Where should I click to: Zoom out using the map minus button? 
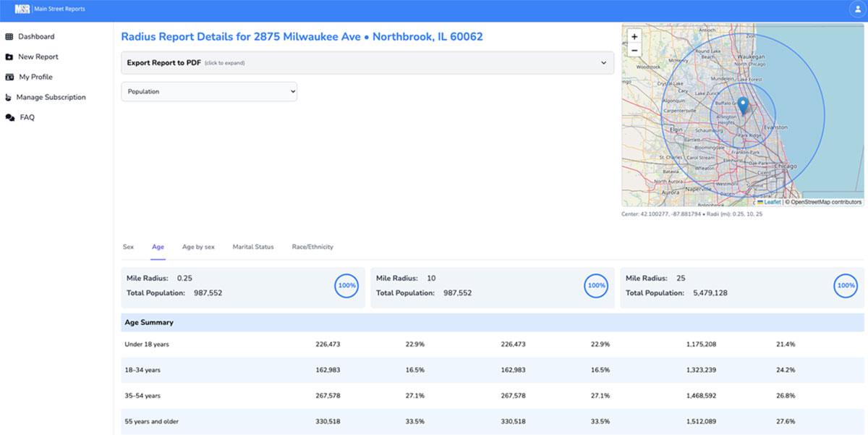pyautogui.click(x=634, y=49)
